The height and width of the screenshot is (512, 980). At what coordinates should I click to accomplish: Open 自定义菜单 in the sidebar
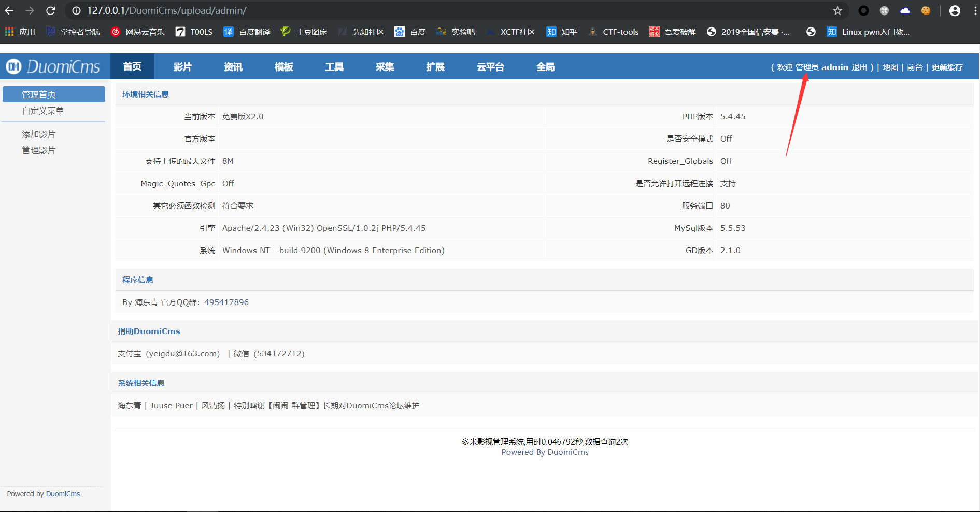[43, 110]
